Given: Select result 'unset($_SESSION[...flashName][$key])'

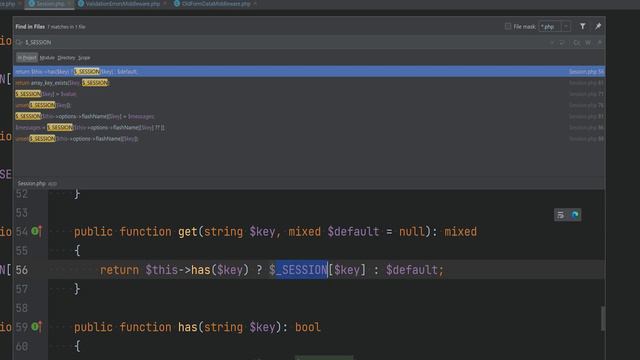Looking at the screenshot, I should 309,139.
